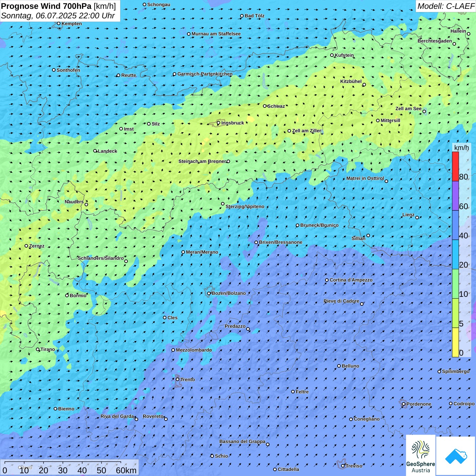Click the Cles town label
476x476 pixels.
[172, 318]
